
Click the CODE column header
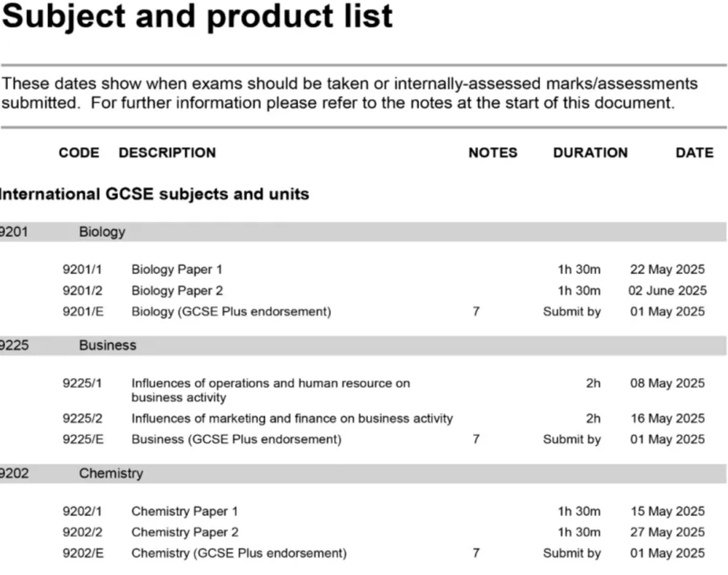[79, 153]
